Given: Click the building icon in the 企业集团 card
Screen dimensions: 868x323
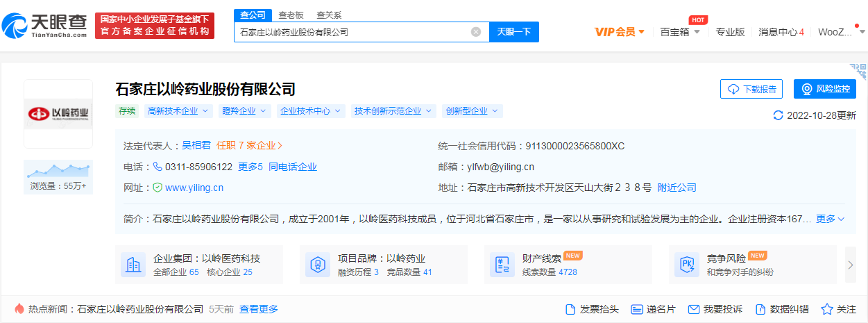Looking at the screenshot, I should pyautogui.click(x=133, y=265).
